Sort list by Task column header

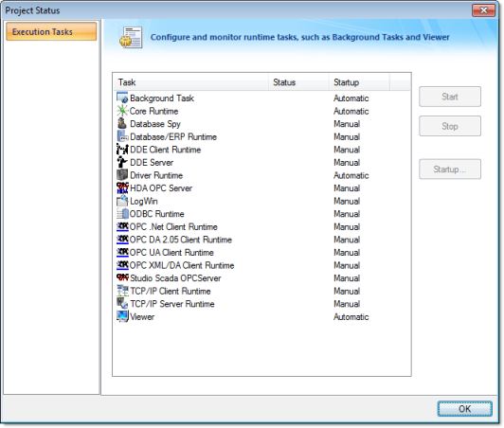[191, 82]
